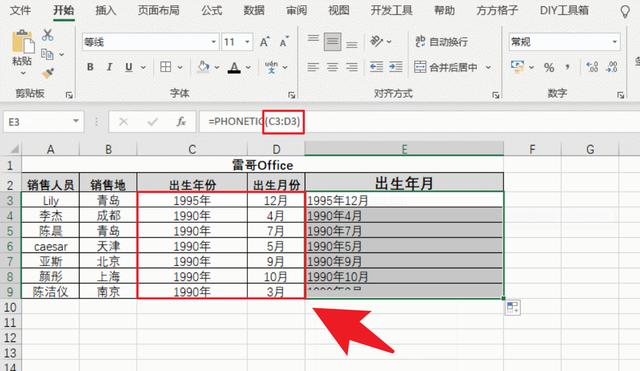The width and height of the screenshot is (640, 371).
Task: Increase font size with the larger A icon
Action: (264, 42)
